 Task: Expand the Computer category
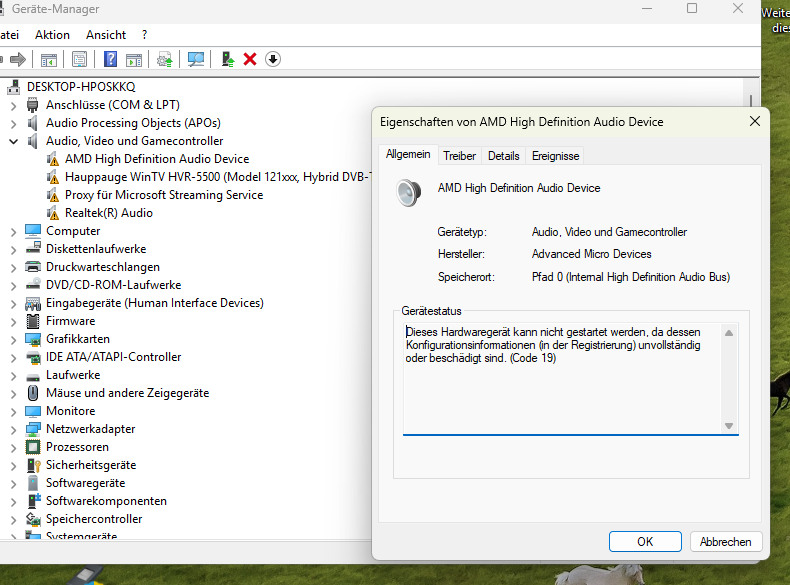pos(14,232)
